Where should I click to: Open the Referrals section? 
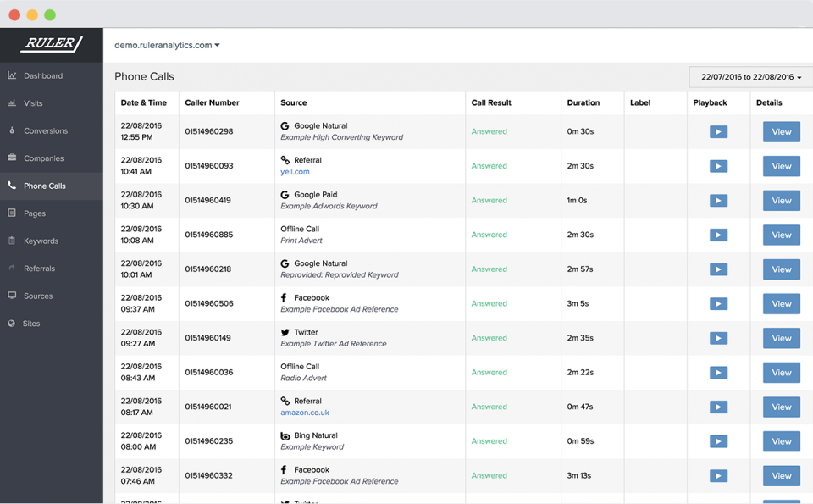(38, 268)
